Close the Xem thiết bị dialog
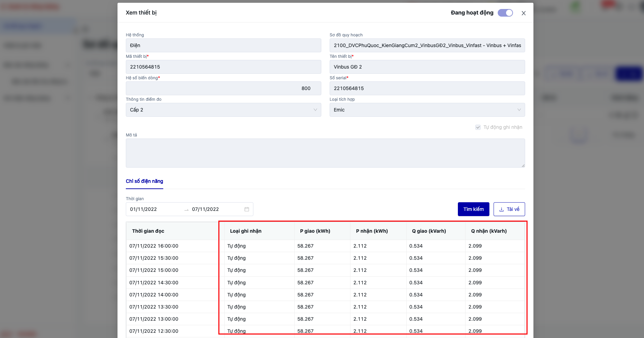This screenshot has height=338, width=644. [x=523, y=13]
